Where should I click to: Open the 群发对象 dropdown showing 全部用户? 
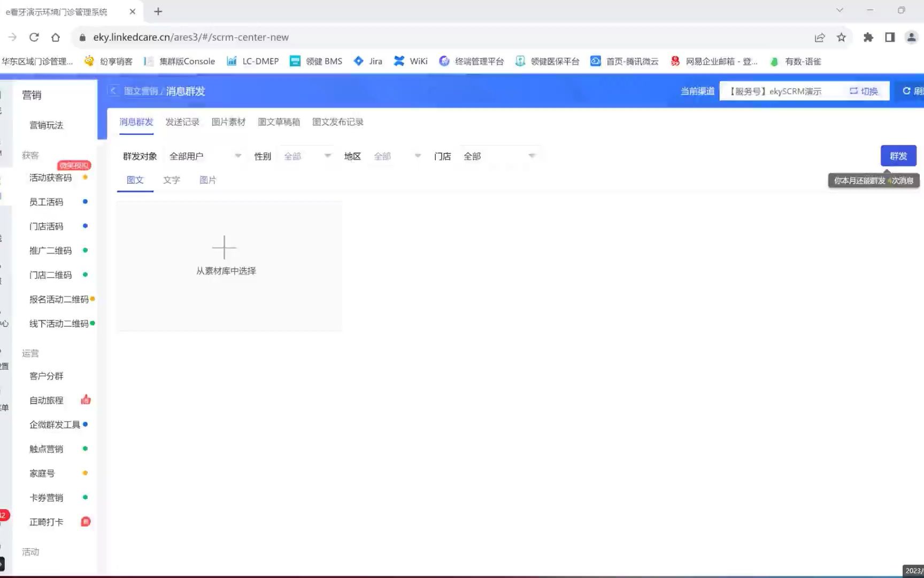(205, 156)
